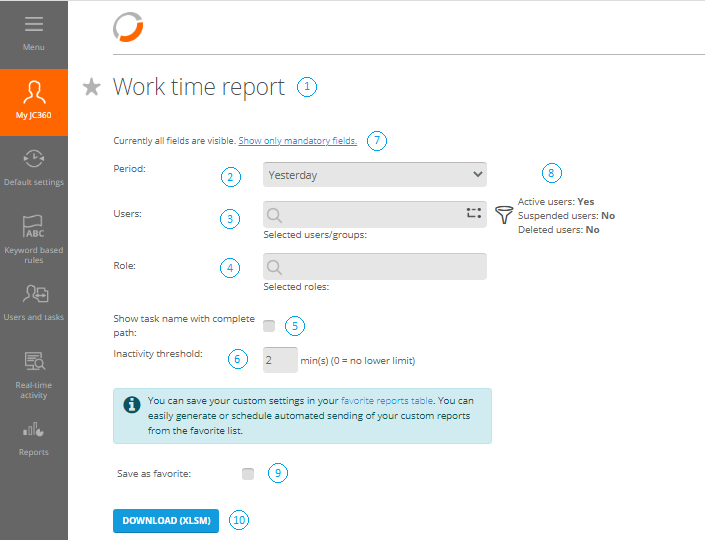Click the info icon in blue notice
This screenshot has height=552, width=705.
coord(131,405)
